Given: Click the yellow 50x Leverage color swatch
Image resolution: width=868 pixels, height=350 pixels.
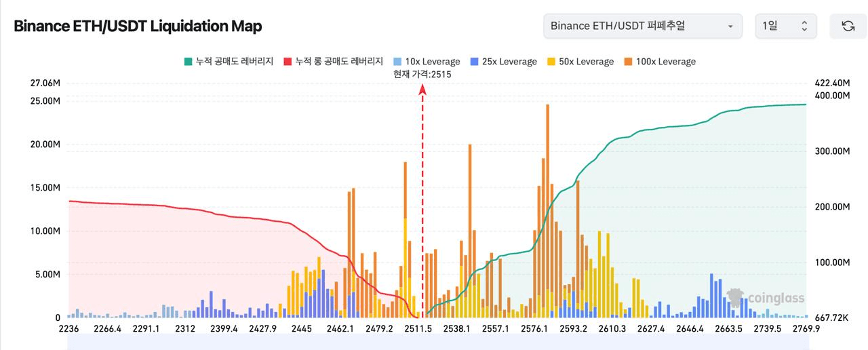Looking at the screenshot, I should pos(551,61).
